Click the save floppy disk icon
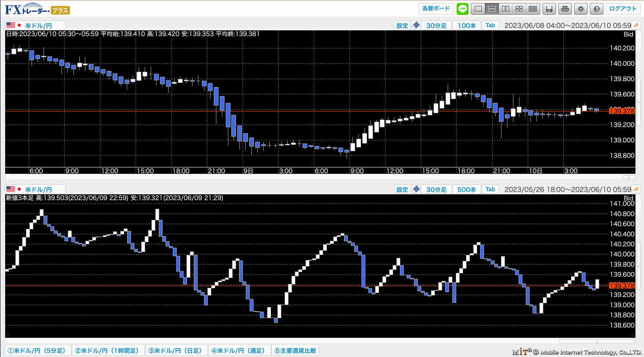644x357 pixels. (x=550, y=9)
